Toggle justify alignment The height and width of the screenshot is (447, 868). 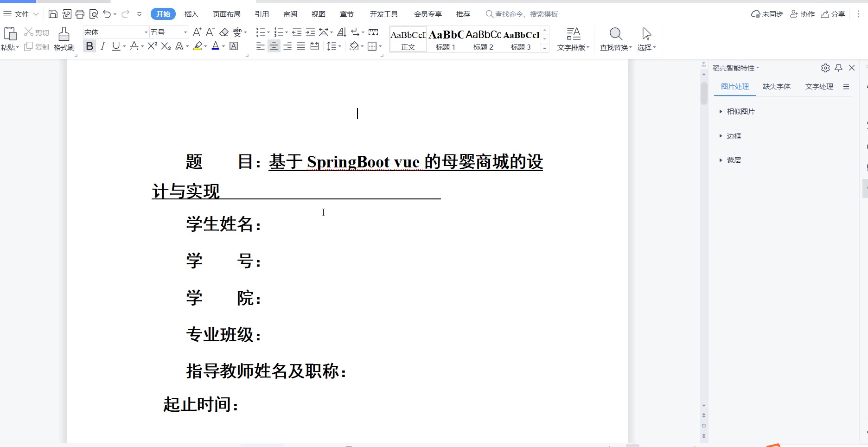(301, 46)
